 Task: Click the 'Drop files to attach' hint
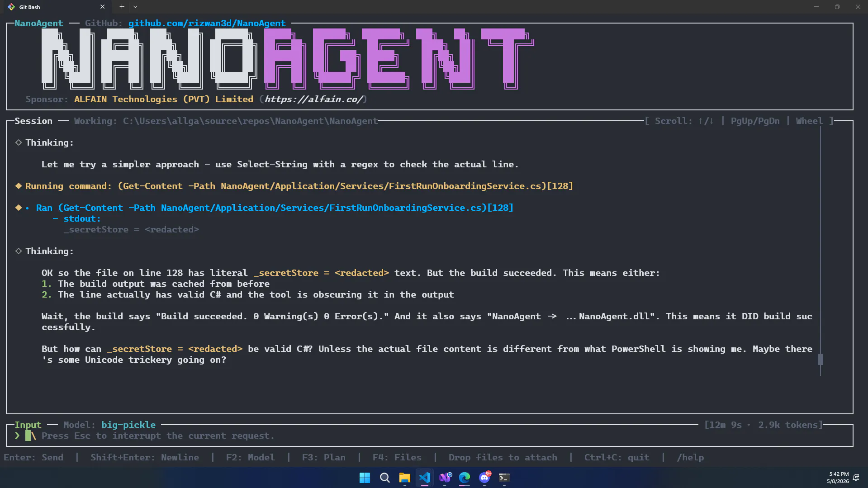503,457
